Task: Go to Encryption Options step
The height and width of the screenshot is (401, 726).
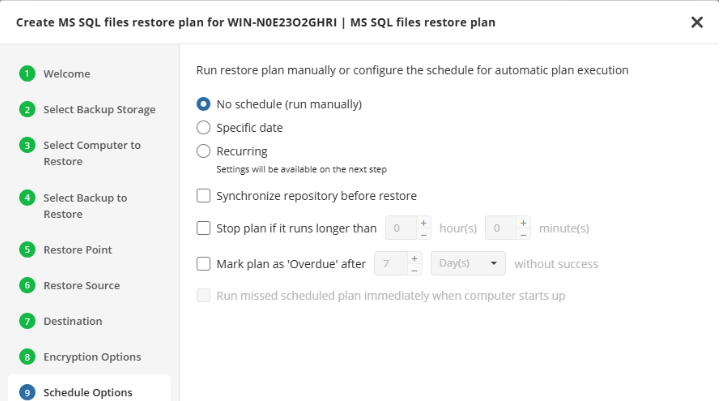Action: [x=92, y=357]
